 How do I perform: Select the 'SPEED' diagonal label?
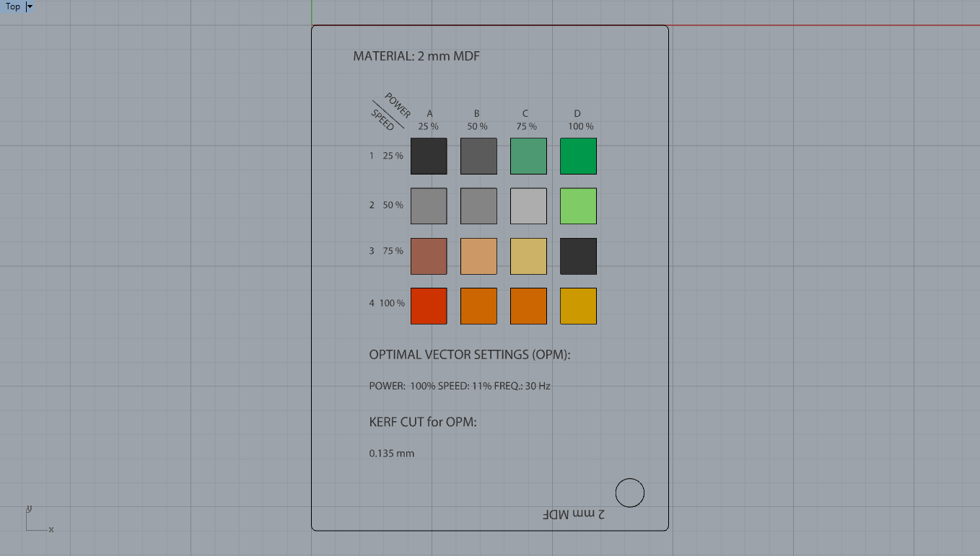click(x=382, y=120)
